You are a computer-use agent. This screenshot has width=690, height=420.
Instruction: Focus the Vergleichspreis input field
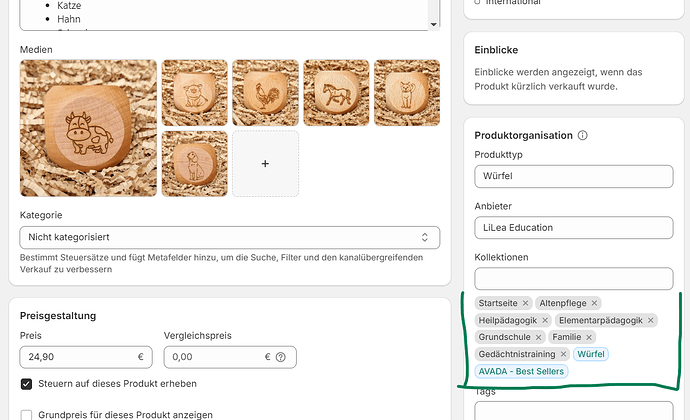(x=230, y=357)
